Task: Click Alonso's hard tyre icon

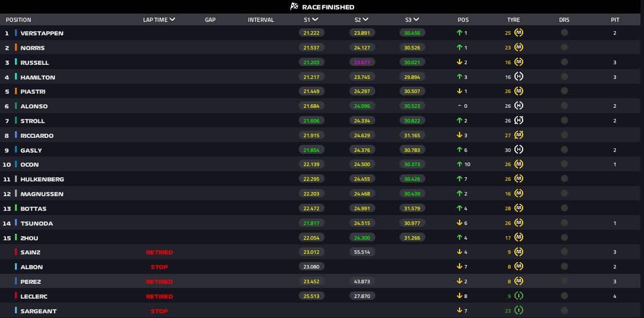Action: pyautogui.click(x=518, y=106)
